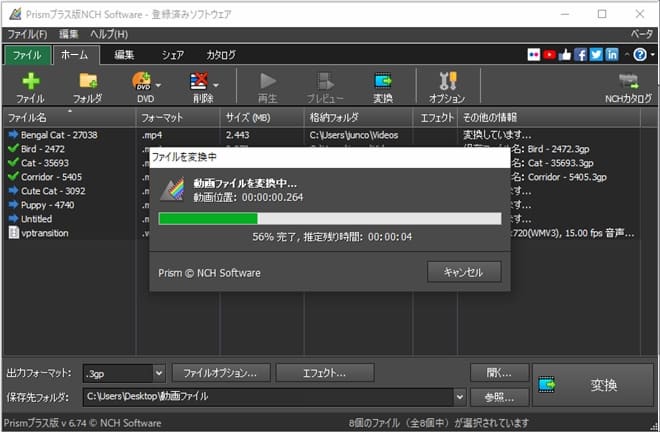The image size is (660, 432).
Task: Open the ヘルプ(H) menu
Action: 109,34
